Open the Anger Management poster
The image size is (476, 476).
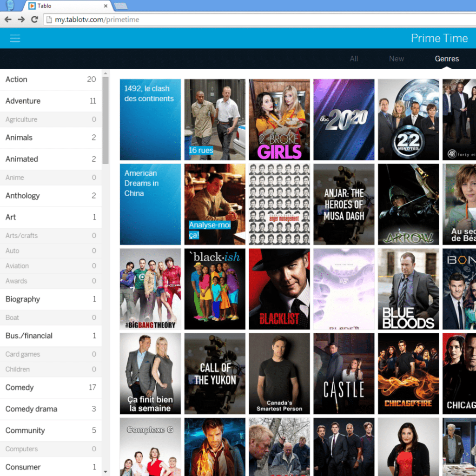(x=279, y=205)
